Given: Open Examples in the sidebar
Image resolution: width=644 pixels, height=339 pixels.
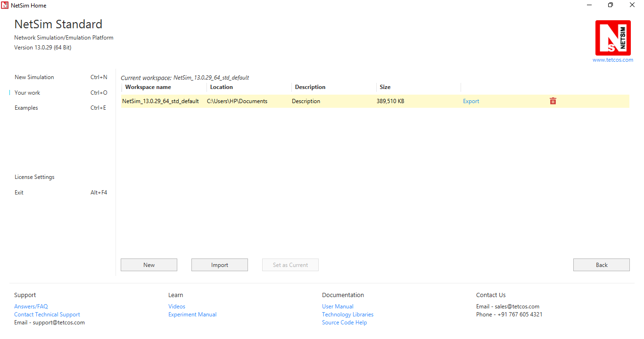Looking at the screenshot, I should coord(26,108).
